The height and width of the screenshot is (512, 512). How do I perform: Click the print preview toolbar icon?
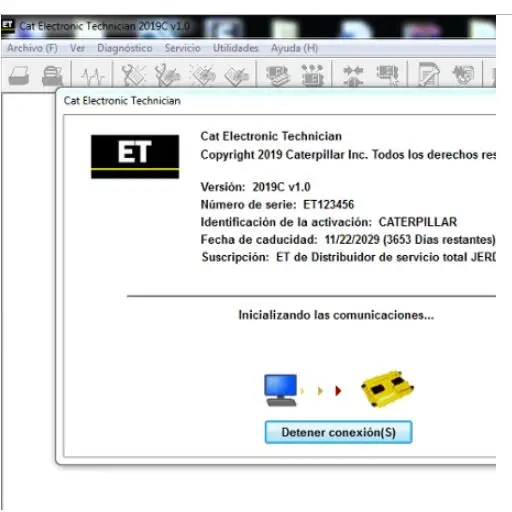[52, 76]
